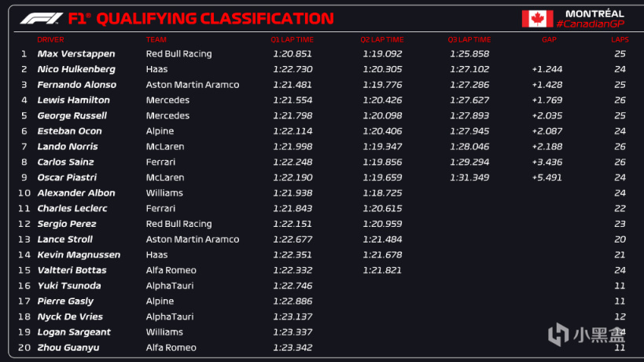The height and width of the screenshot is (362, 644).
Task: Click Lewis Hamilton's Q3 time 1:27.627
Action: [469, 101]
